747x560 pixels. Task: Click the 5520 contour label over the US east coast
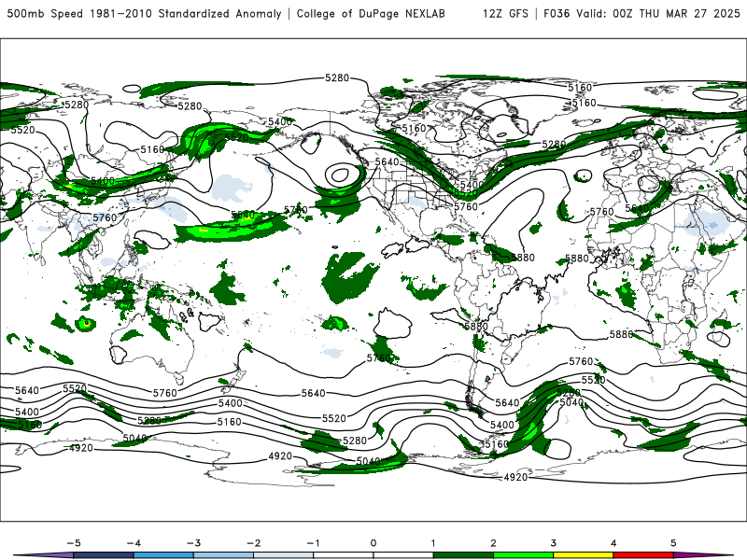(x=465, y=193)
